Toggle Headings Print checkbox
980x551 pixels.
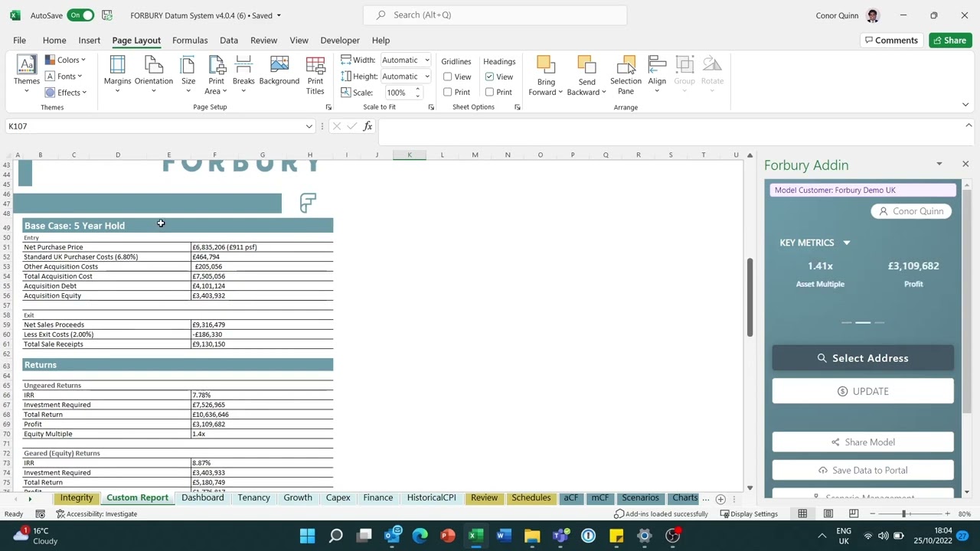[x=489, y=92]
